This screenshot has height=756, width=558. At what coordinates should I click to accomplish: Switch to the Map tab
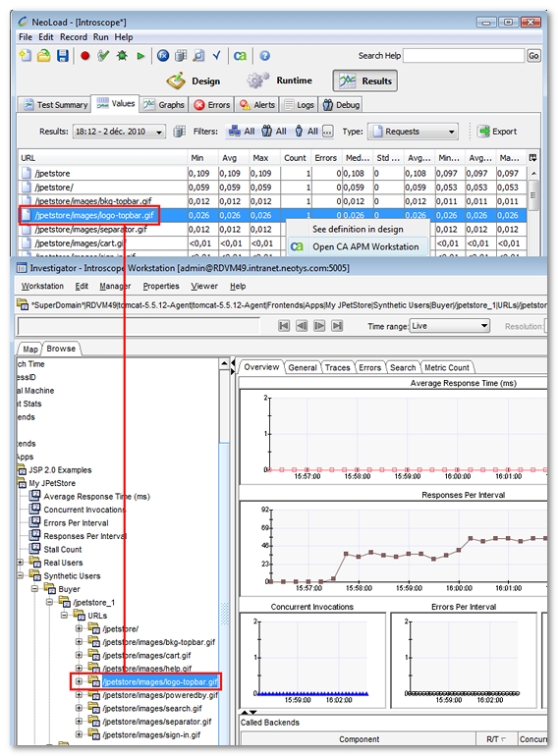(x=29, y=350)
